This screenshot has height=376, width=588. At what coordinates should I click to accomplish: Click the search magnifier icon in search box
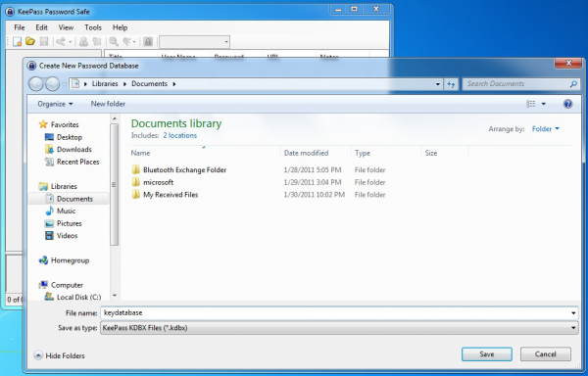click(x=573, y=84)
